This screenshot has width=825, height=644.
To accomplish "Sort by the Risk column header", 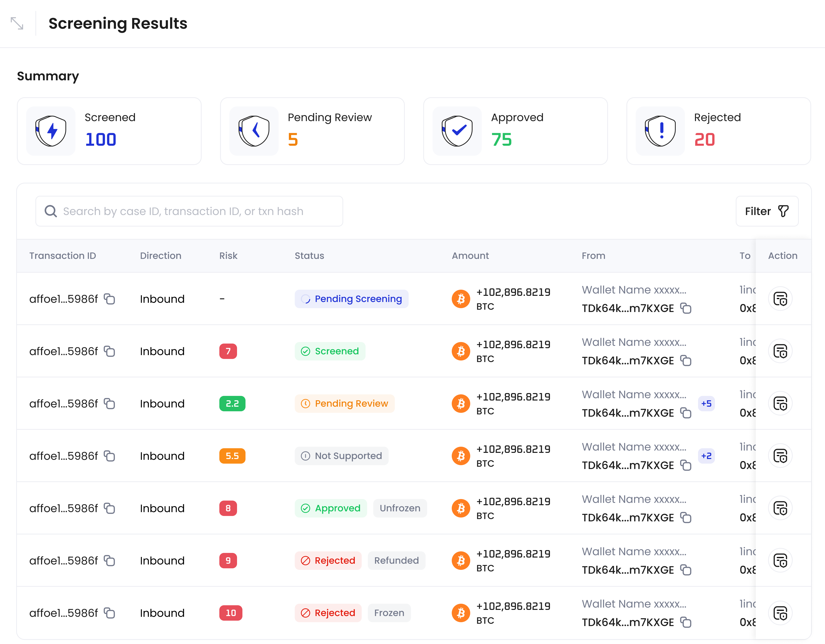I will [228, 256].
